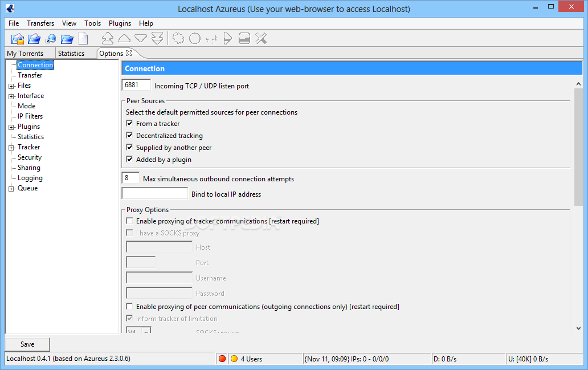Uncheck From a tracker peer source

pos(129,123)
